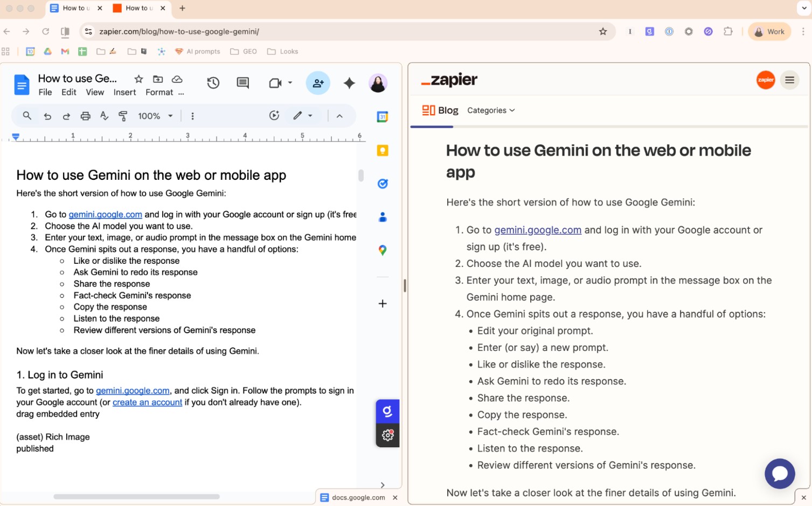Open the Zapier chat bubble
Screen dimensions: 812x506
coord(779,474)
